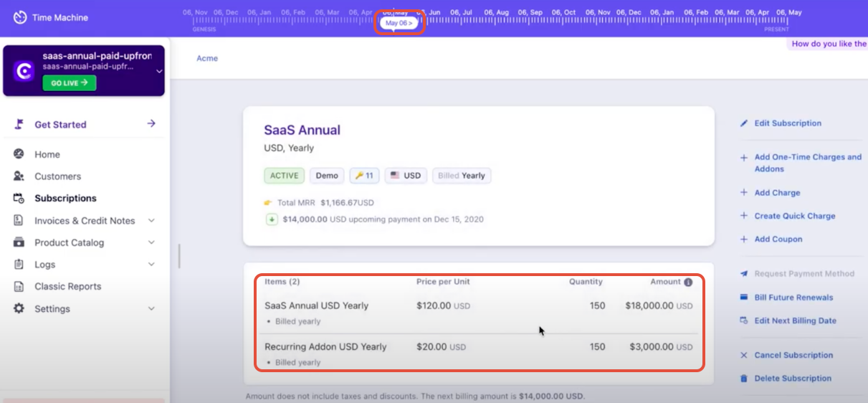Expand the Logs menu chevron

coord(151,265)
